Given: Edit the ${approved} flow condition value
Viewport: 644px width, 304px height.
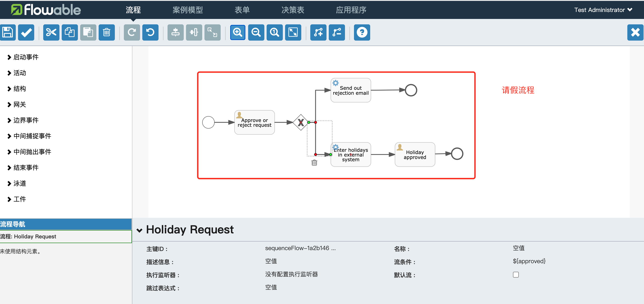Looking at the screenshot, I should coord(529,261).
